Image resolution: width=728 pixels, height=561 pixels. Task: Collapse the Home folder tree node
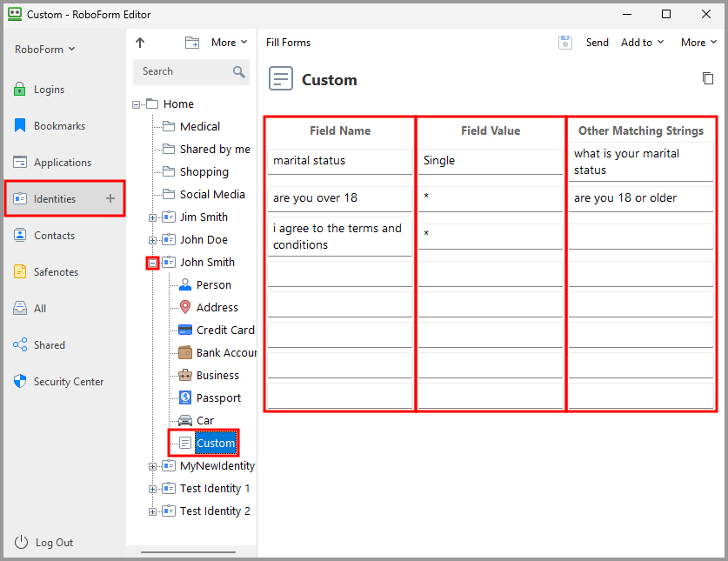[136, 104]
